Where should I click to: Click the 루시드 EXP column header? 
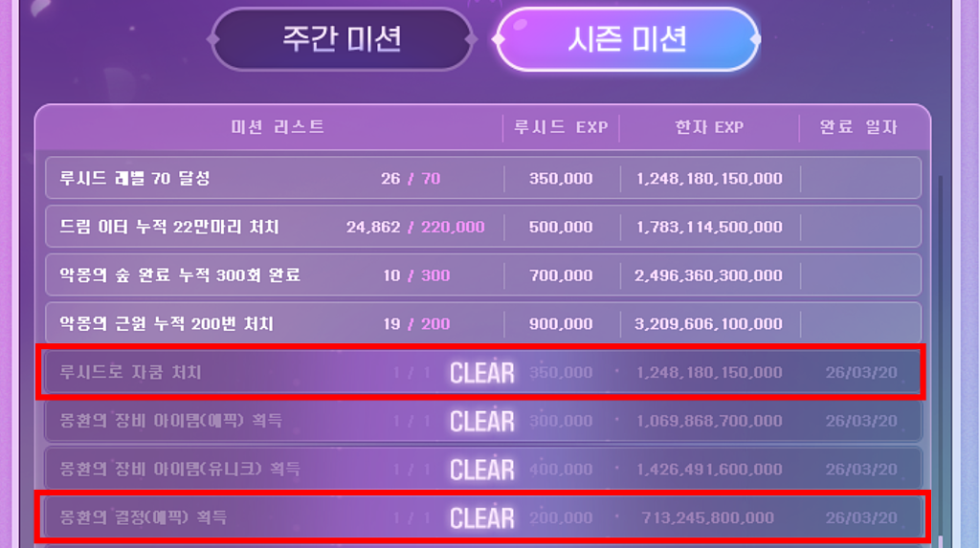pyautogui.click(x=561, y=127)
